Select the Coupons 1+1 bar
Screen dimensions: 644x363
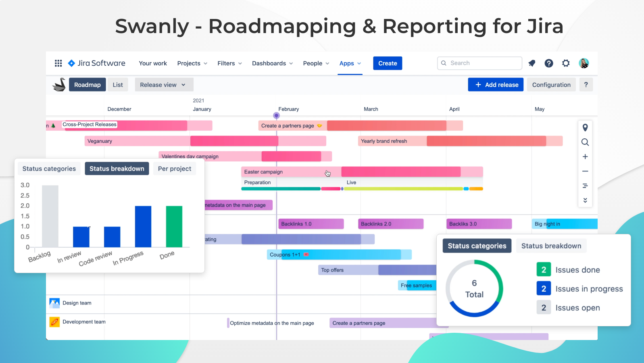[x=339, y=255]
